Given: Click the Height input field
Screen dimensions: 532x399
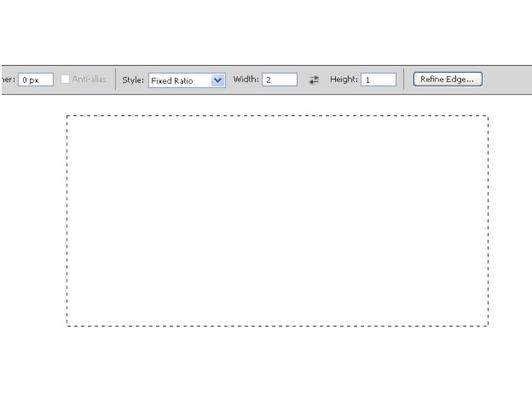Looking at the screenshot, I should pos(378,80).
